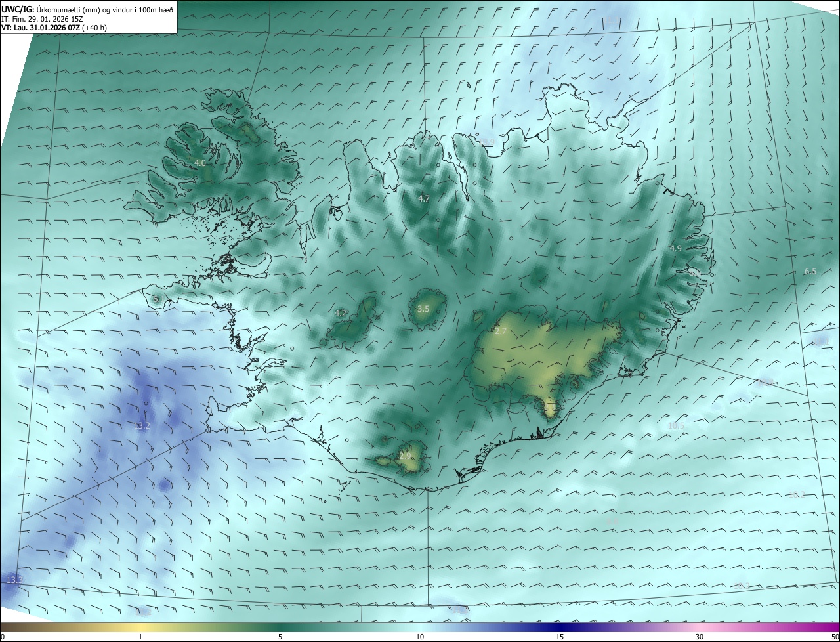Click the 50 tick label on the color scale
Screen dimensions: 840x642
pyautogui.click(x=835, y=637)
